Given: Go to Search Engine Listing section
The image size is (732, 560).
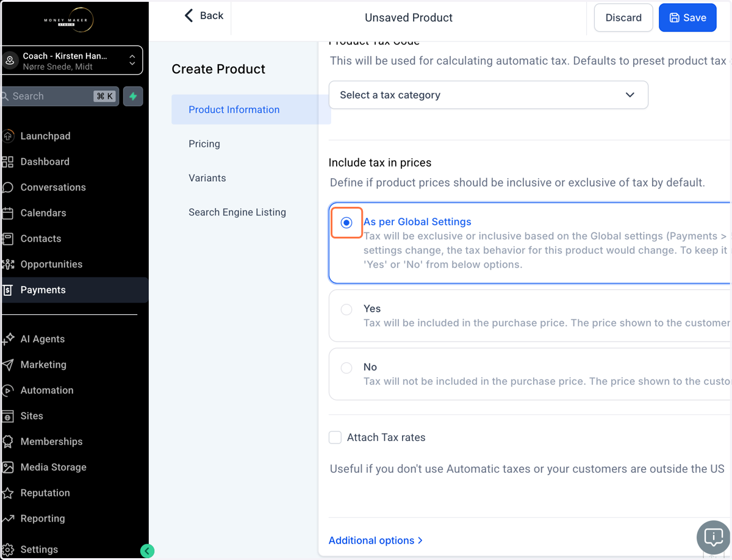Looking at the screenshot, I should [237, 212].
